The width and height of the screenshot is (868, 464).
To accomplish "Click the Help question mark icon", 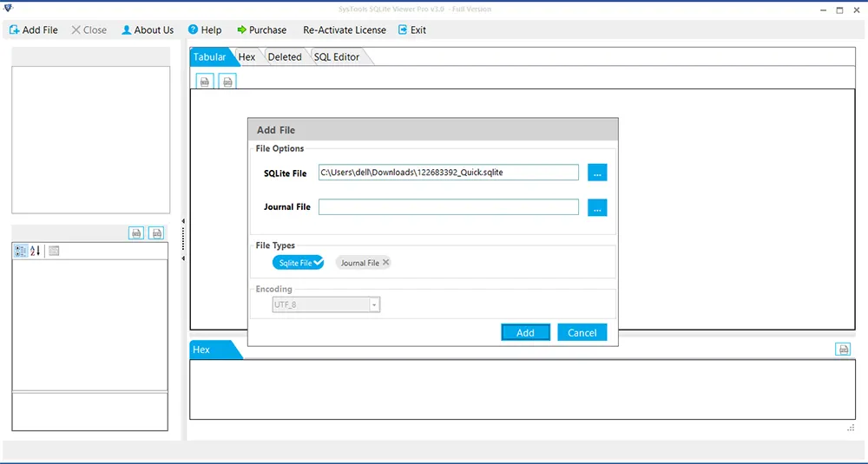I will click(x=193, y=29).
